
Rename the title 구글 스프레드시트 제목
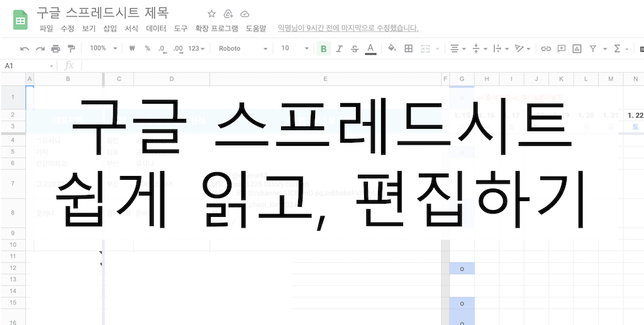[103, 13]
